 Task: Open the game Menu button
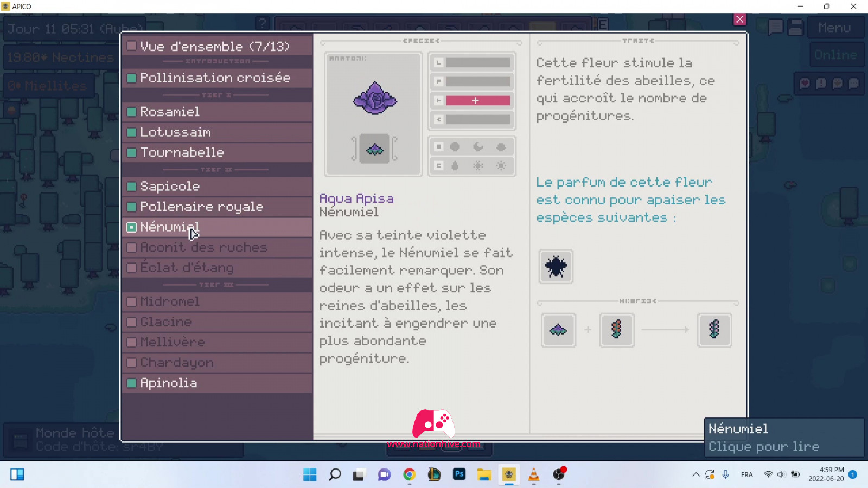[x=834, y=28]
